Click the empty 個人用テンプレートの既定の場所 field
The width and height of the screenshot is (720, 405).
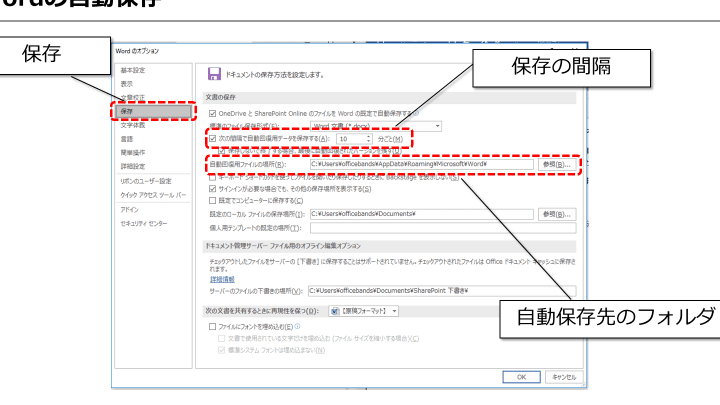tap(443, 228)
